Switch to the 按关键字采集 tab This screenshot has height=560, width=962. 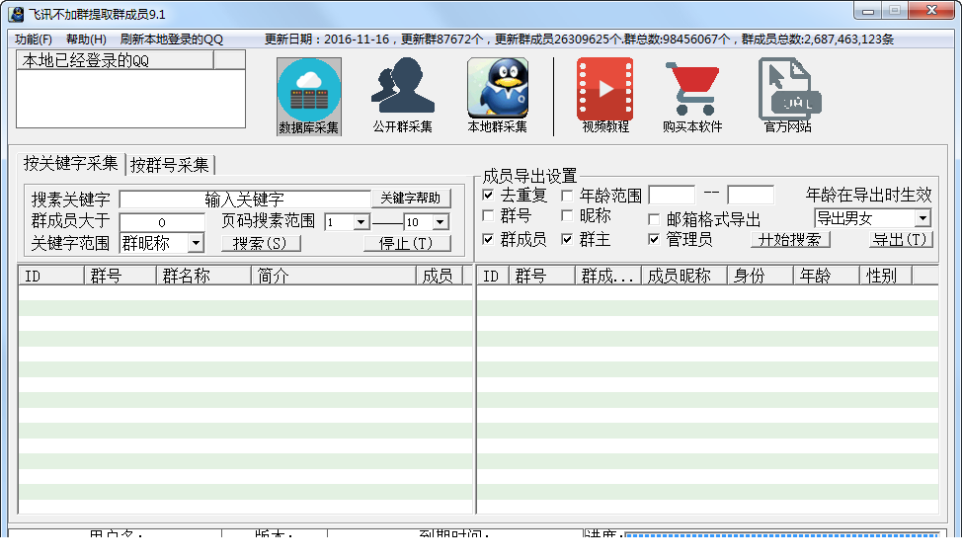70,163
